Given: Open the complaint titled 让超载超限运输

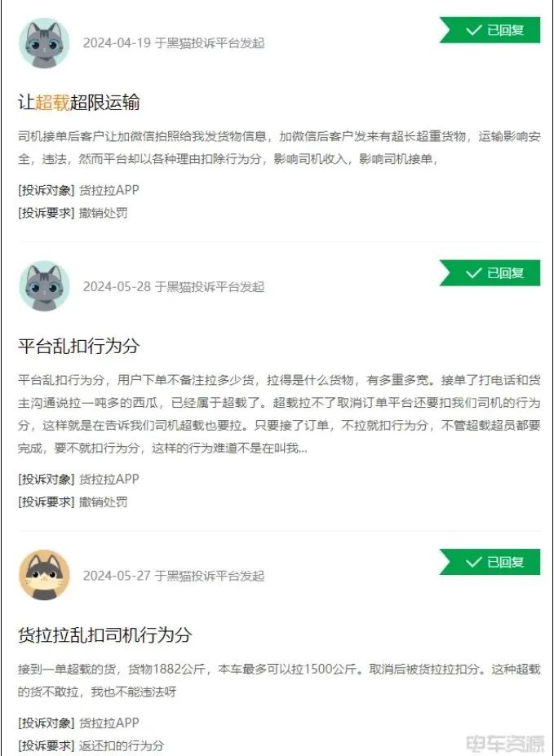Looking at the screenshot, I should point(79,102).
